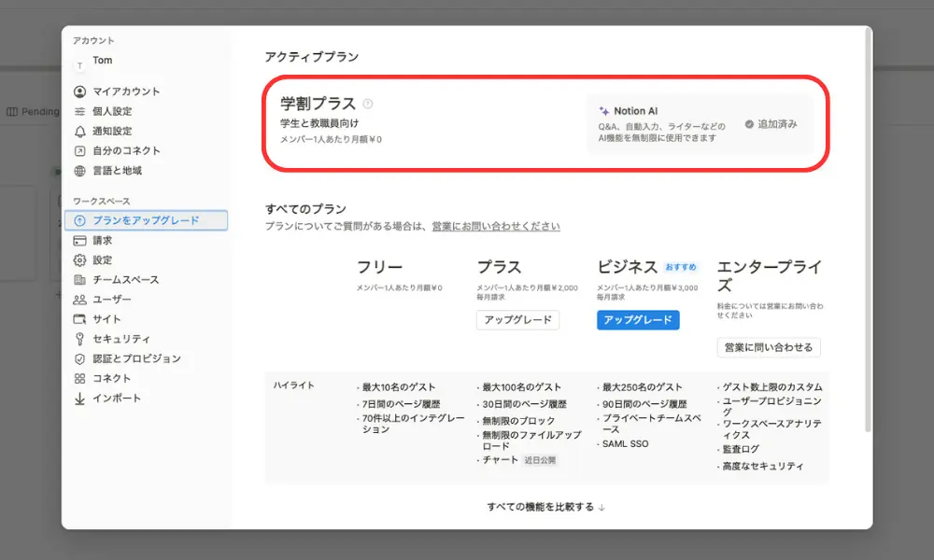Click ゲスト数上限のカスタム feature text
The width and height of the screenshot is (934, 560).
(772, 387)
